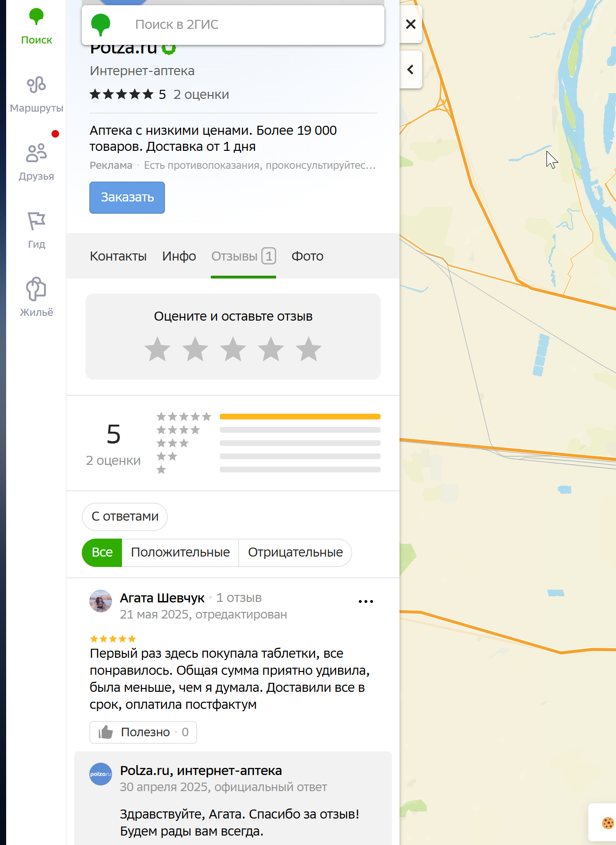Open Агата Шевчук profile avatar

(x=101, y=601)
